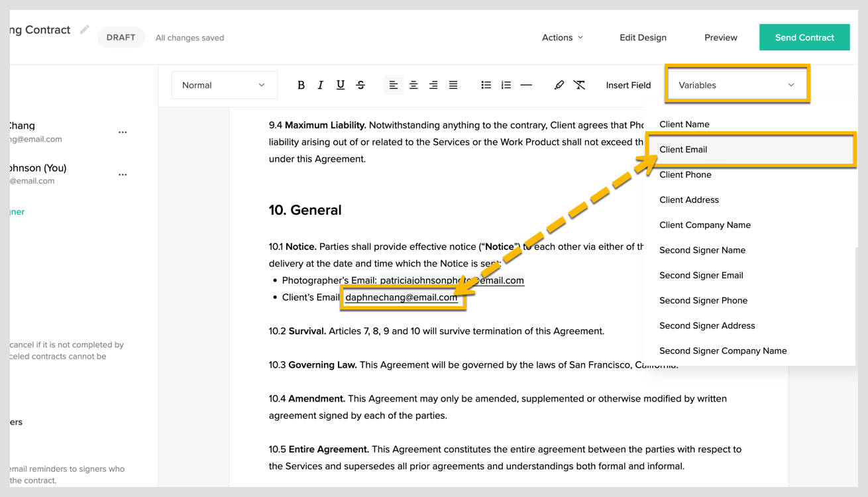Select Client Company Name variable
Image resolution: width=868 pixels, height=497 pixels.
(705, 225)
